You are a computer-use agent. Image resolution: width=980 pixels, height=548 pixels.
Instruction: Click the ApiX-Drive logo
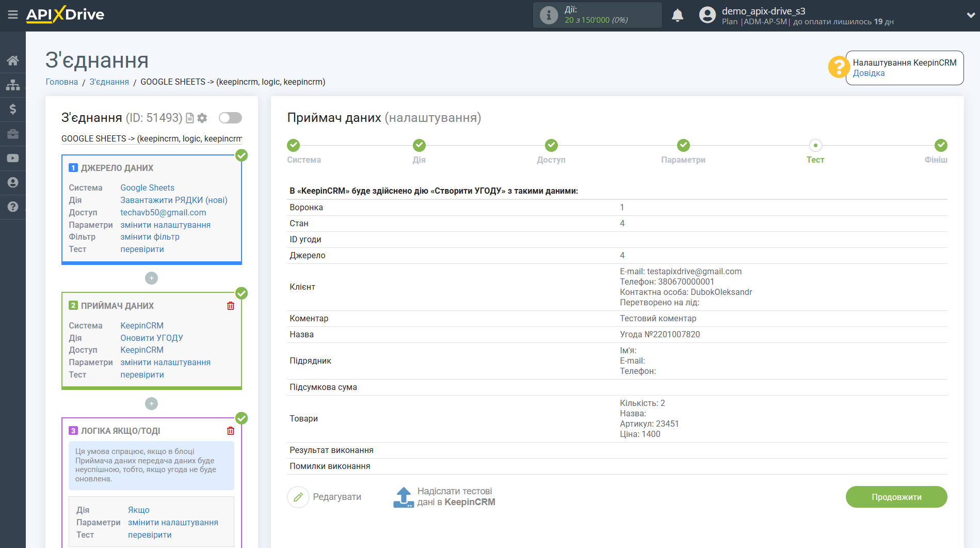[x=65, y=14]
